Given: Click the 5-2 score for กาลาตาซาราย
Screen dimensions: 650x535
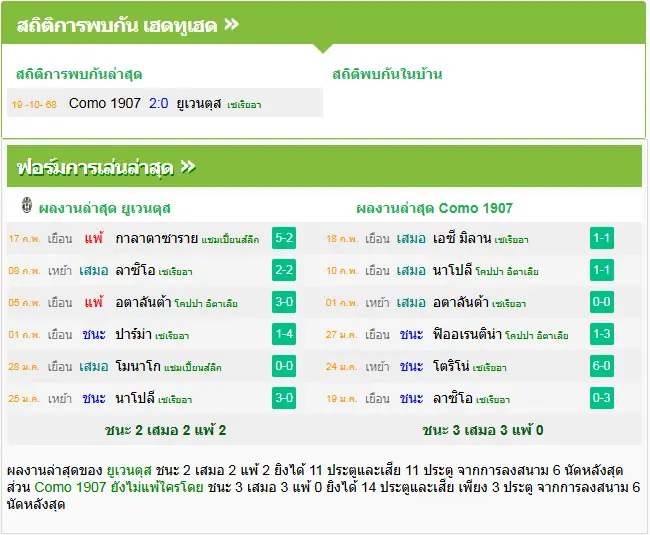Looking at the screenshot, I should [284, 238].
